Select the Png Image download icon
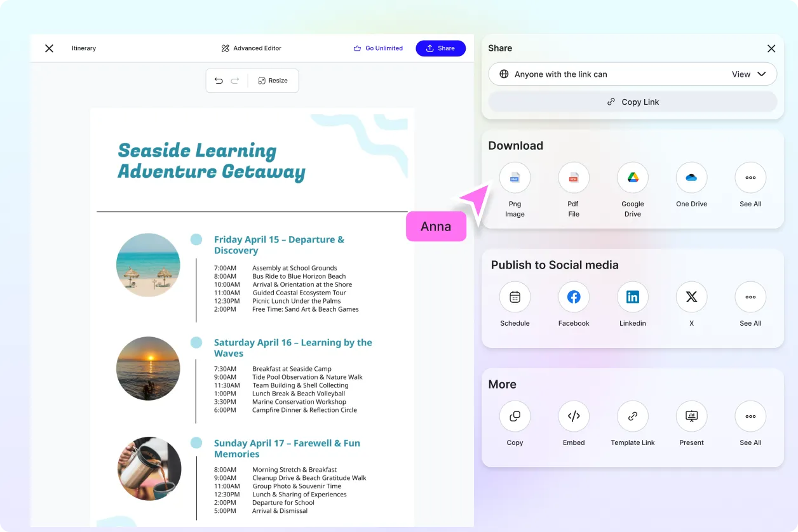Viewport: 798px width, 532px height. click(515, 178)
